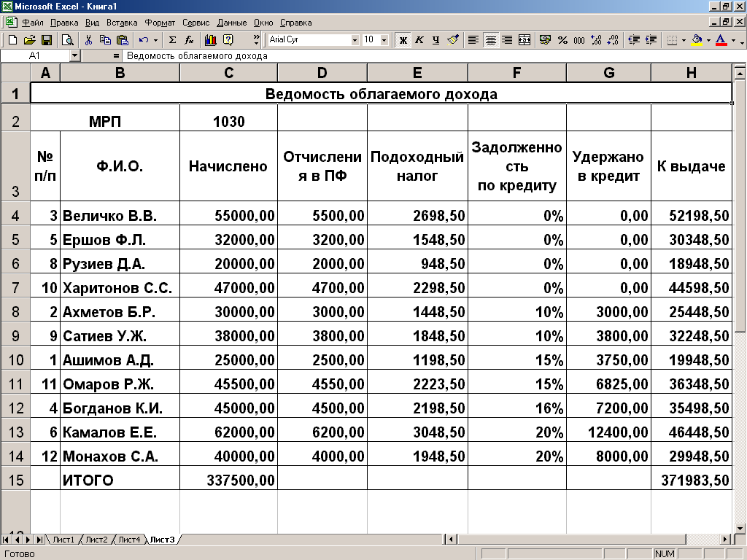Toggle center alignment button
Image resolution: width=747 pixels, height=560 pixels.
point(490,40)
